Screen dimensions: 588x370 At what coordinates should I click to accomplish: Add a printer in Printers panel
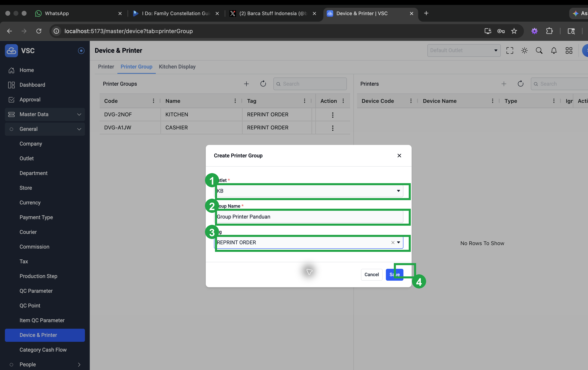point(504,84)
